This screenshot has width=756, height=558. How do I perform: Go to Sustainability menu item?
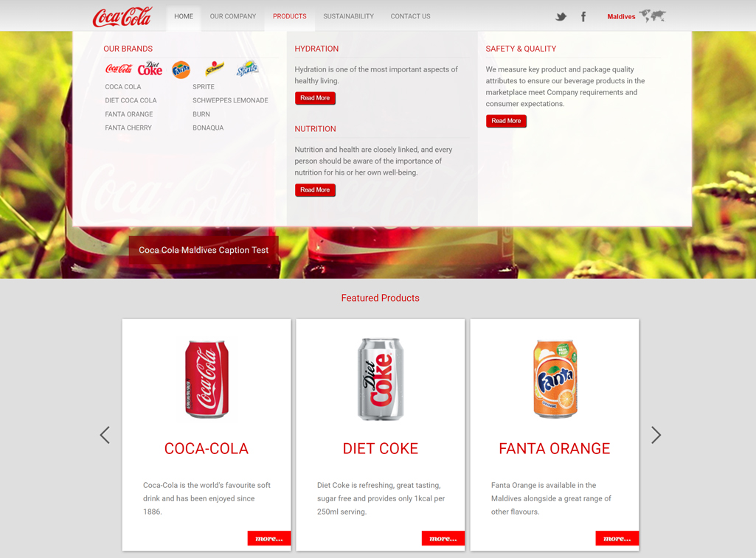tap(349, 16)
